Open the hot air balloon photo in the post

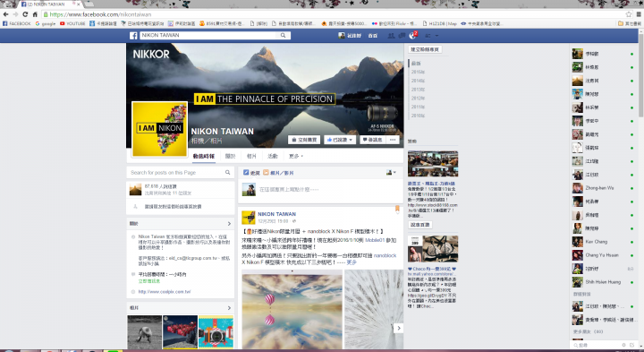(x=292, y=312)
